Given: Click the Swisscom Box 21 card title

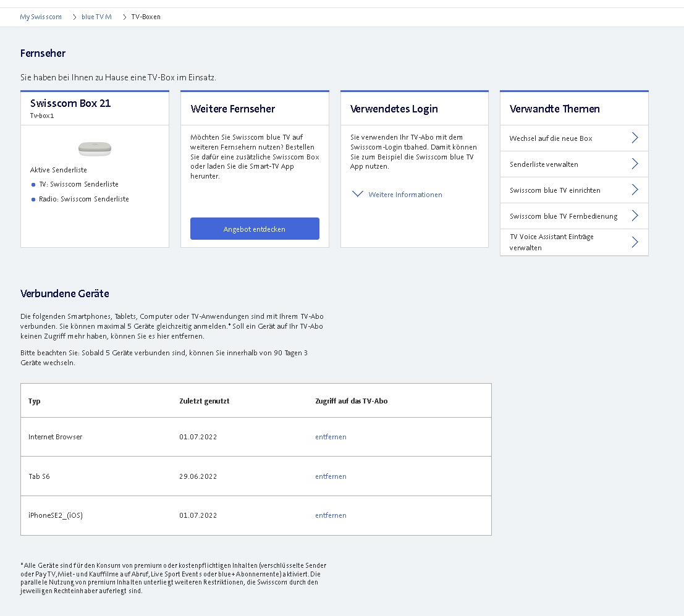Looking at the screenshot, I should [x=70, y=103].
